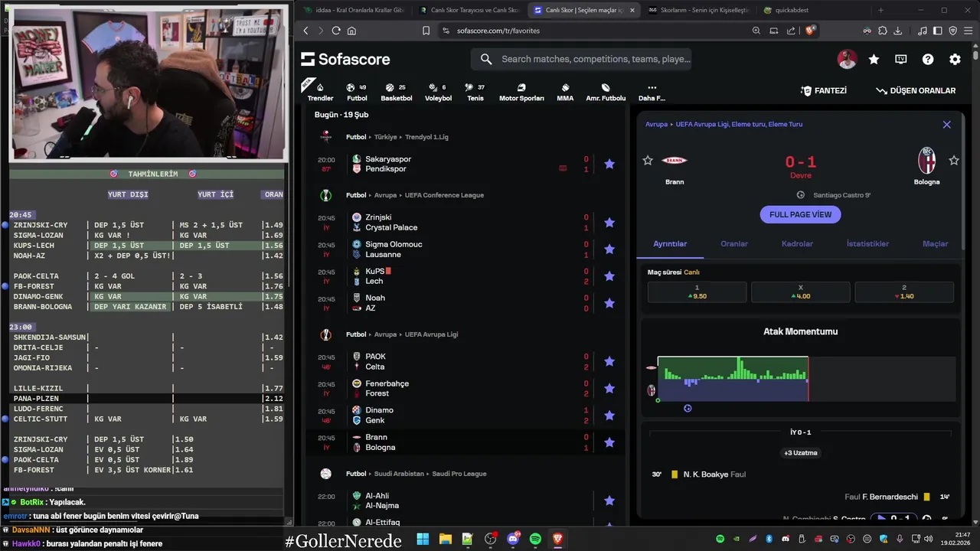Select the Basketbol sport category
The image size is (980, 551).
(396, 92)
